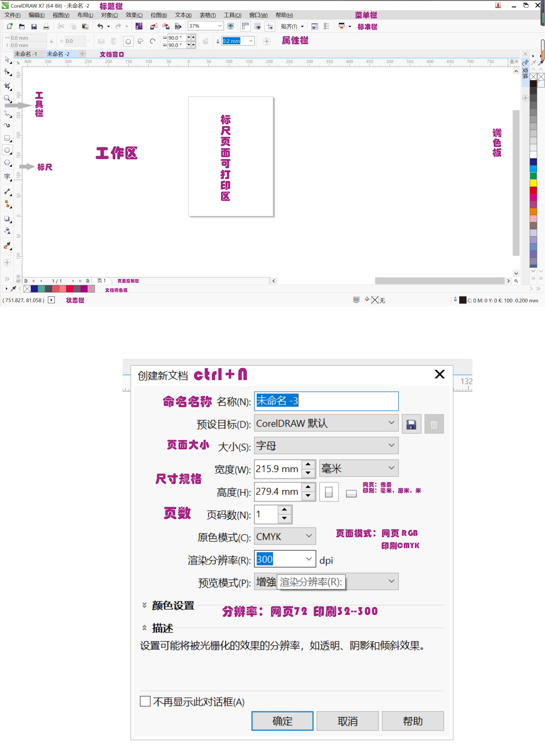This screenshot has height=756, width=545.
Task: Click the Undo icon on the standard bar
Action: (x=100, y=26)
